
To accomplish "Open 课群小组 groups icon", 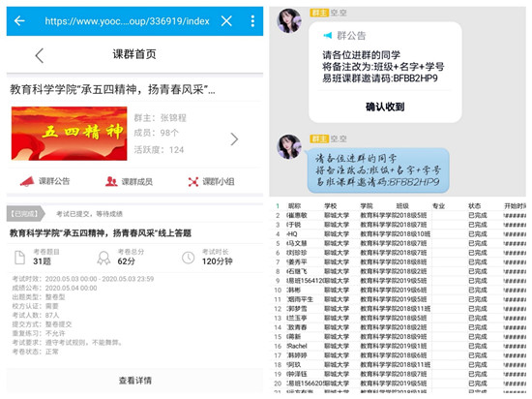I will 193,182.
